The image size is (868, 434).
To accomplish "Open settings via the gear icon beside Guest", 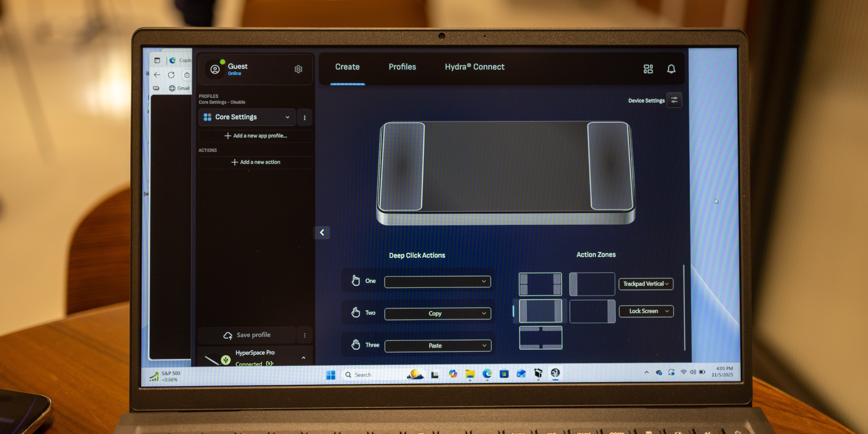I will (298, 70).
